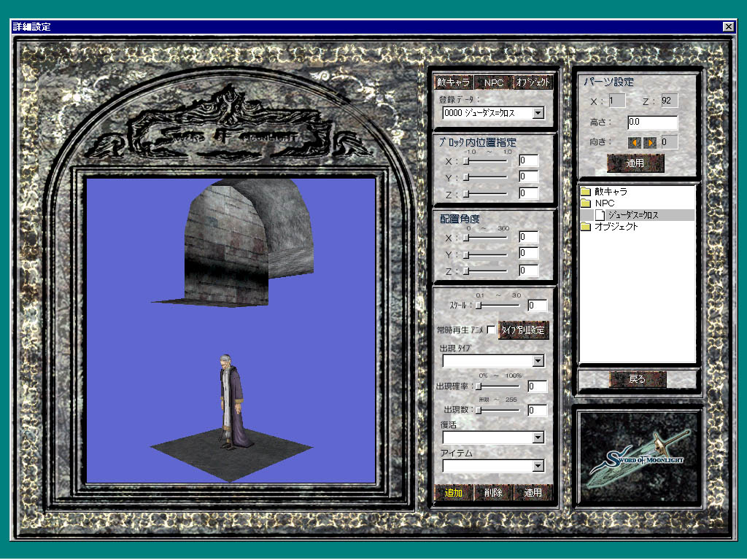
Task: Open the 登録データ dropdown list
Action: [x=538, y=113]
